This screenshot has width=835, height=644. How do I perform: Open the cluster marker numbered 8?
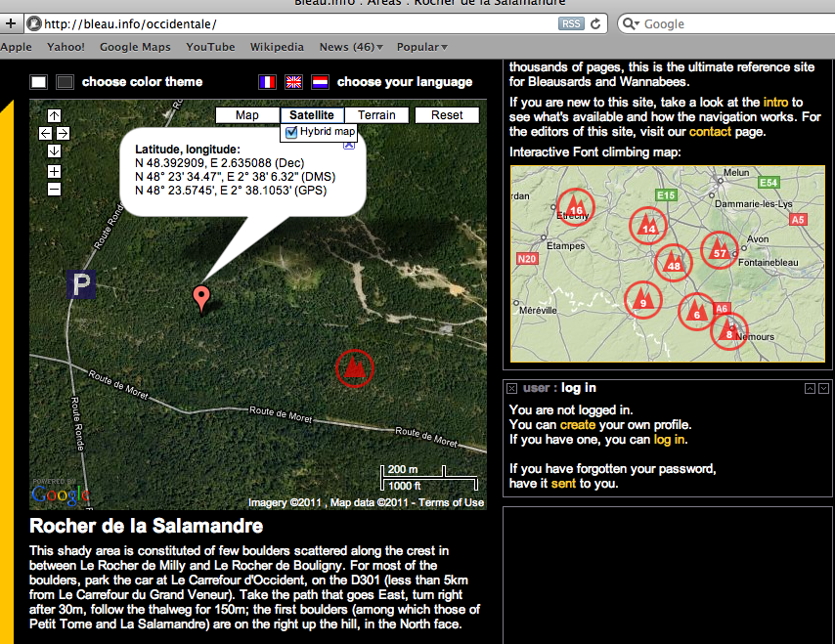coord(729,331)
